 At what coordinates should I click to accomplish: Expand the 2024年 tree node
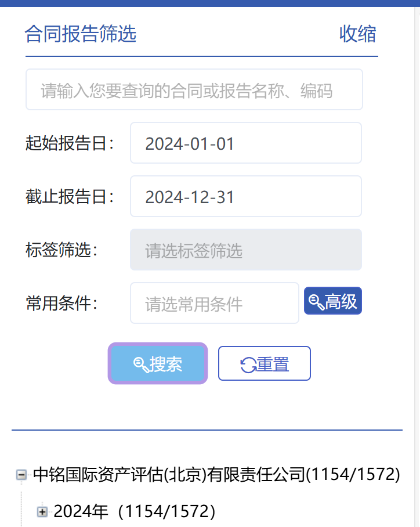coord(42,511)
